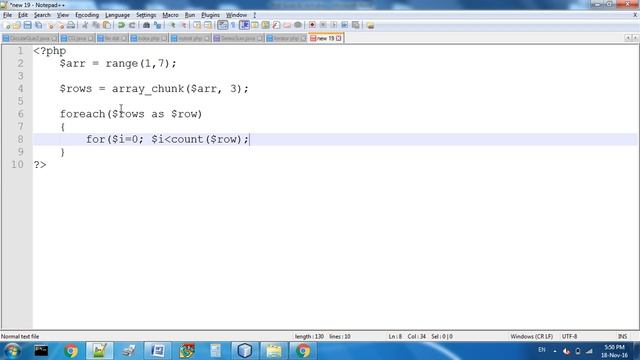Save the current file via toolbar

(x=27, y=25)
